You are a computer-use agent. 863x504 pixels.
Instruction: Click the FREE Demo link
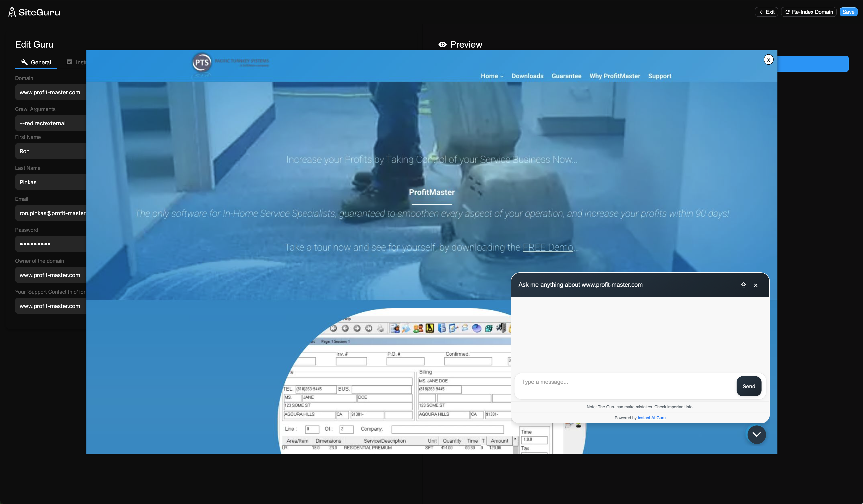point(548,247)
